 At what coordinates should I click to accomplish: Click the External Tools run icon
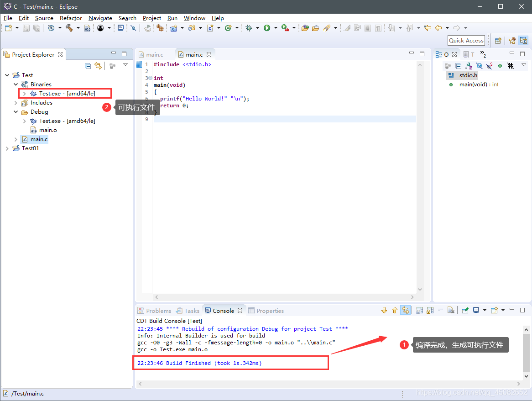[285, 28]
